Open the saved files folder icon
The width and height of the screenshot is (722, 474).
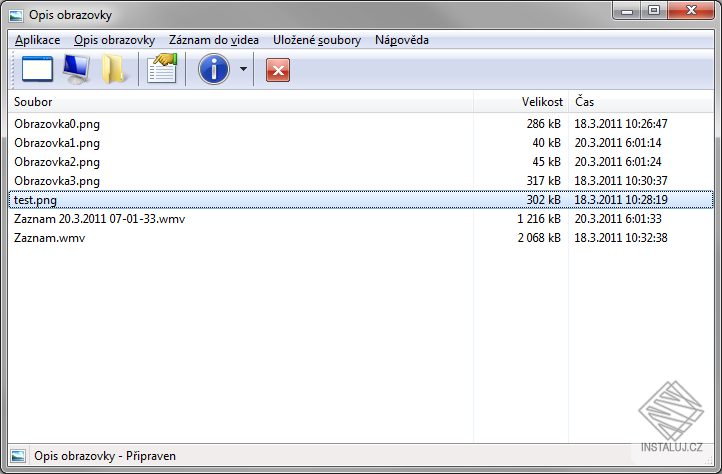point(113,69)
